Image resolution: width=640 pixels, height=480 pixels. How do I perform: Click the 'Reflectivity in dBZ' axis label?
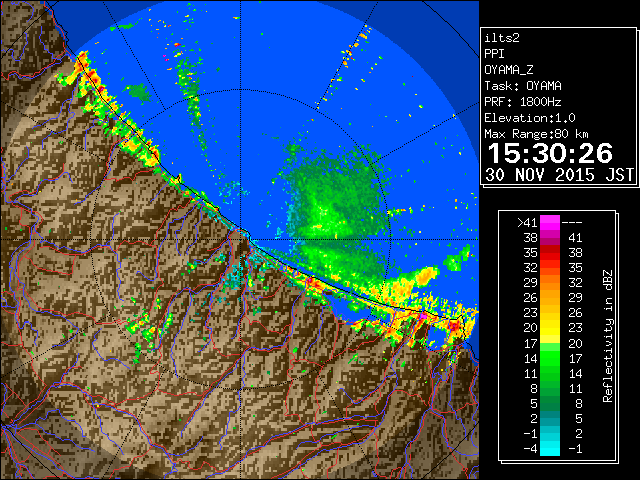[608, 336]
